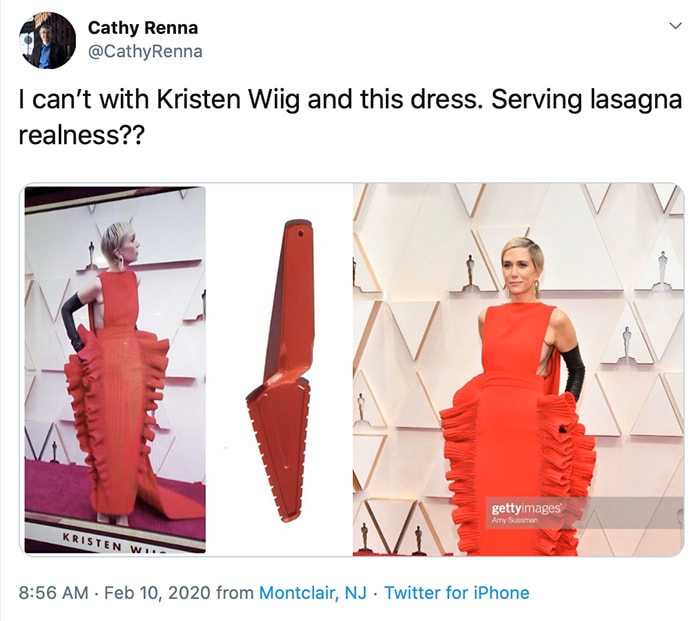The width and height of the screenshot is (700, 621).
Task: Expand the tweet options chevron
Action: (x=676, y=26)
